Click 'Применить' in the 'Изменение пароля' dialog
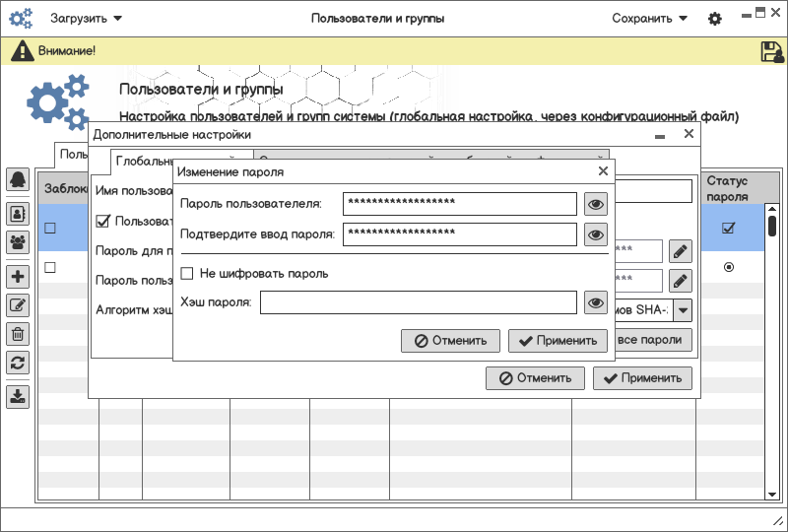This screenshot has width=788, height=532. click(558, 341)
